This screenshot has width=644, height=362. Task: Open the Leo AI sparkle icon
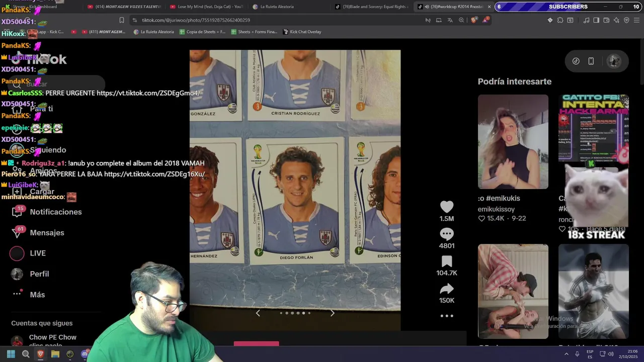pyautogui.click(x=616, y=20)
